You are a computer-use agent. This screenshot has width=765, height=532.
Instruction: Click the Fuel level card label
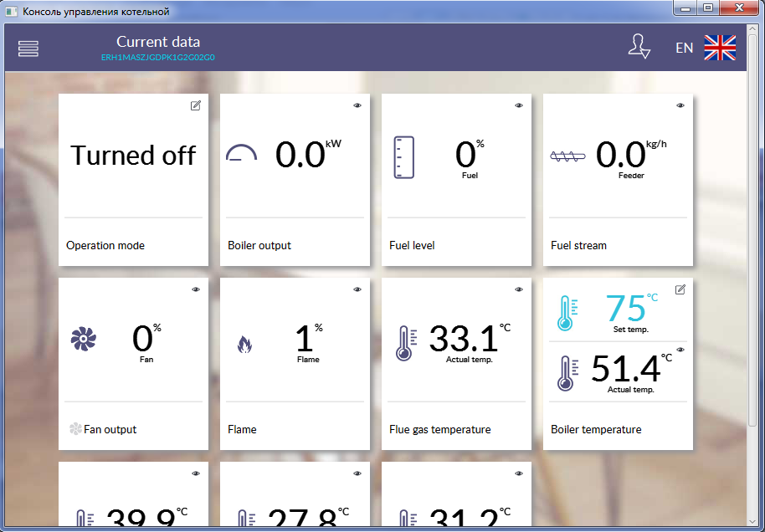[413, 245]
